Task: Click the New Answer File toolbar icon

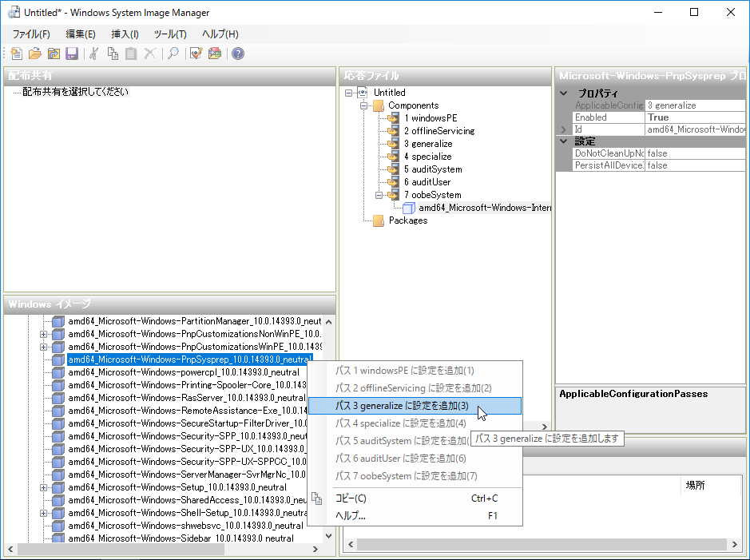Action: pos(17,54)
